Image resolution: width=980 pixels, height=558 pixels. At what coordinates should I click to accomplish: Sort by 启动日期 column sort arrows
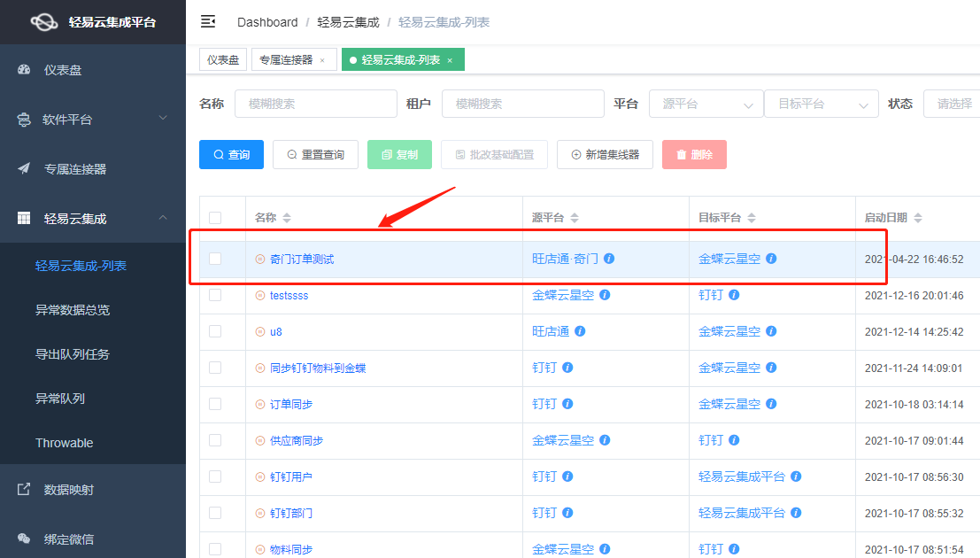click(x=917, y=218)
